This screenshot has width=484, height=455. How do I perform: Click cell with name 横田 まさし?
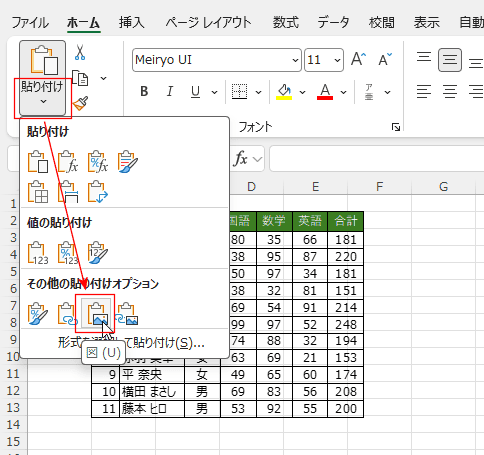tap(152, 392)
